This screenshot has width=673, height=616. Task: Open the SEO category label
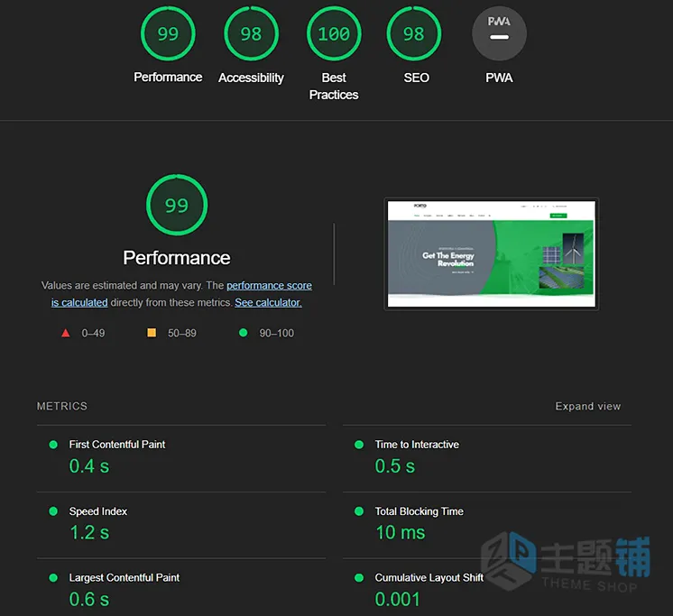click(416, 78)
